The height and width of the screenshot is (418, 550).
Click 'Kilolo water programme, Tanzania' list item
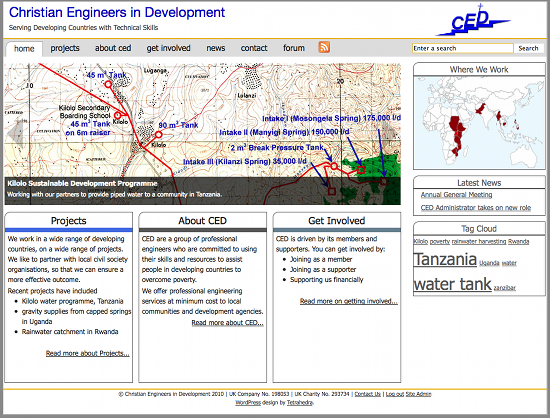[73, 301]
